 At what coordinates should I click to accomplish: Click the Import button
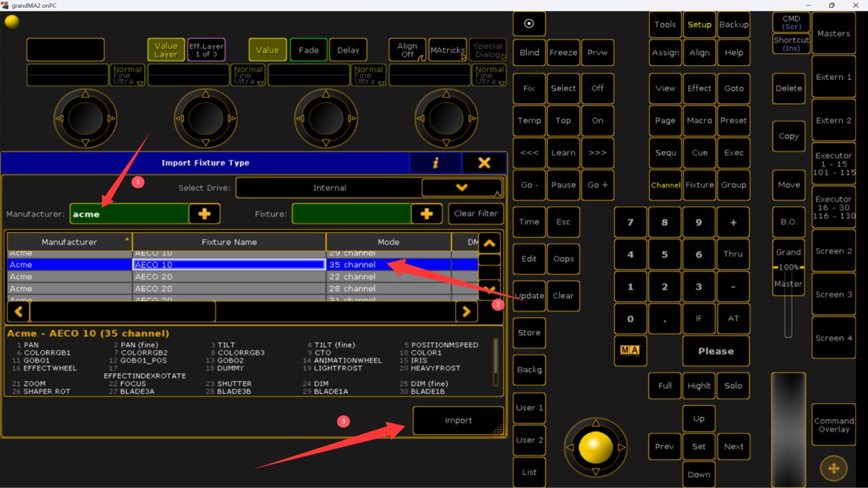click(458, 420)
